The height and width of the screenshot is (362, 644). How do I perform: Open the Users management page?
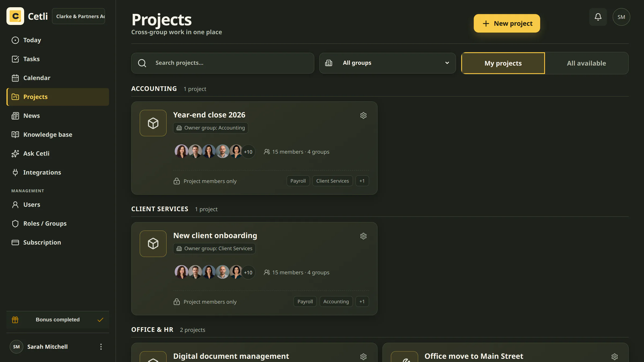point(58,205)
